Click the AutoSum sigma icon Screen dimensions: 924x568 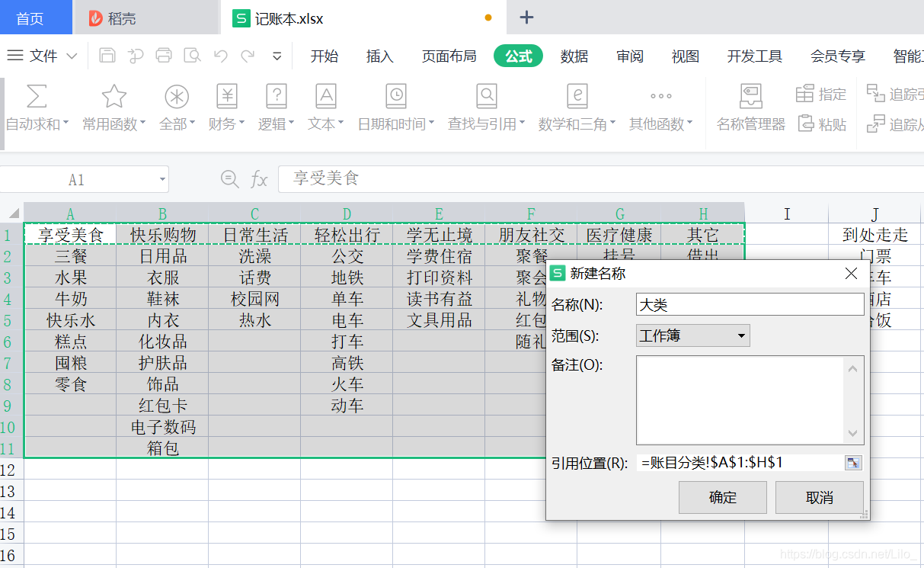pyautogui.click(x=37, y=96)
